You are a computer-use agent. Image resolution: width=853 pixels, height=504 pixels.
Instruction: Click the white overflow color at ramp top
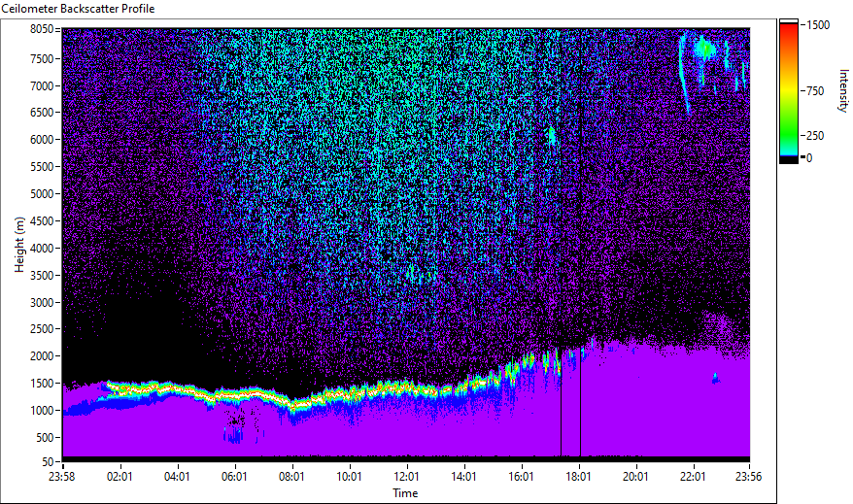(789, 21)
